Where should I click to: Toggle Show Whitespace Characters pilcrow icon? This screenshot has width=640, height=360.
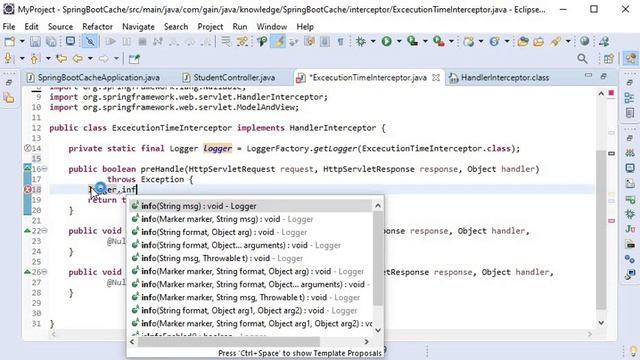pos(340,41)
